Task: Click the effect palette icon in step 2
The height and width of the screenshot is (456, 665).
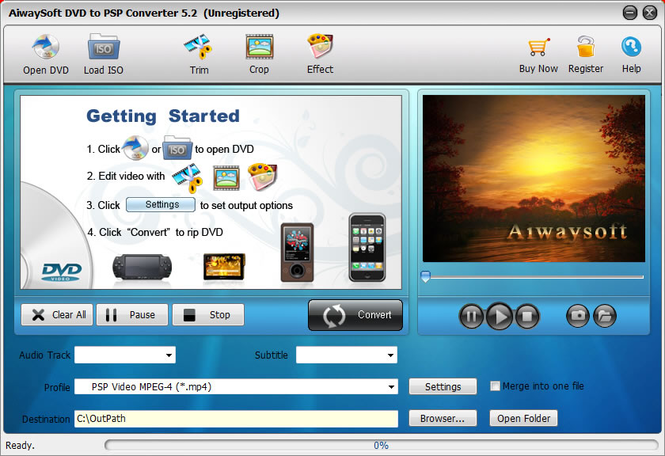Action: coord(263,177)
